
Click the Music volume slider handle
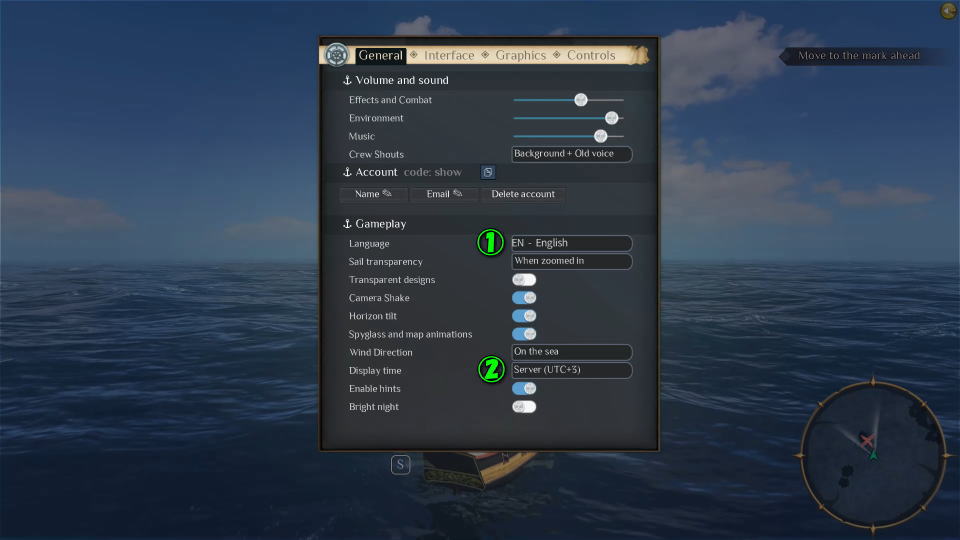600,136
